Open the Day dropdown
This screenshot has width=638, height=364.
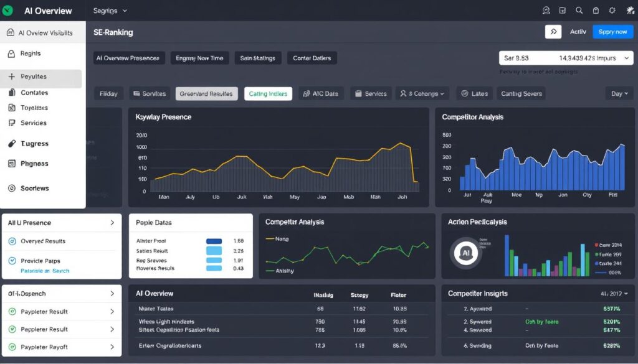pos(619,93)
